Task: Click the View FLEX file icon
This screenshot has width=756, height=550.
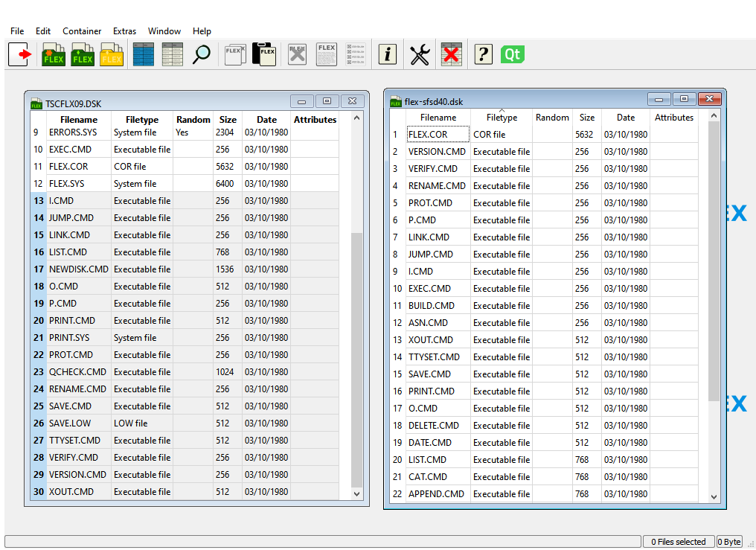Action: point(327,54)
